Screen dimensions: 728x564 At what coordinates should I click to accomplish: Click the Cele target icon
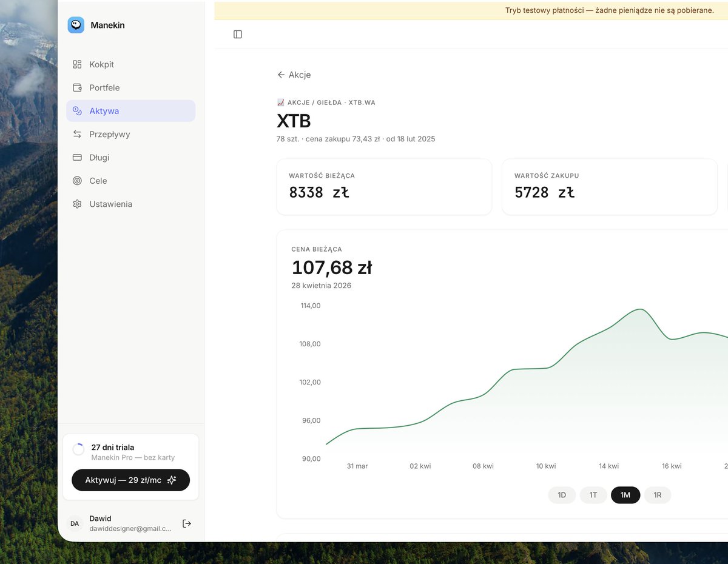point(77,181)
